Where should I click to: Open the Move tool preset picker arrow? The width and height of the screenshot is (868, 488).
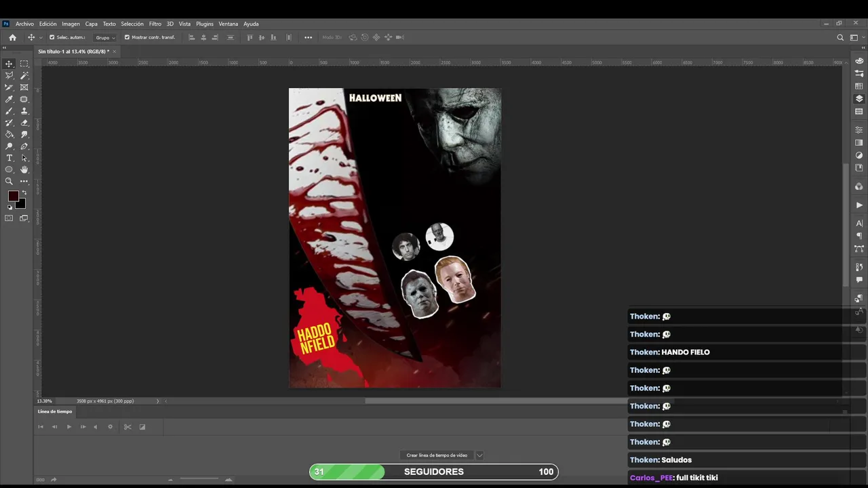pyautogui.click(x=41, y=37)
